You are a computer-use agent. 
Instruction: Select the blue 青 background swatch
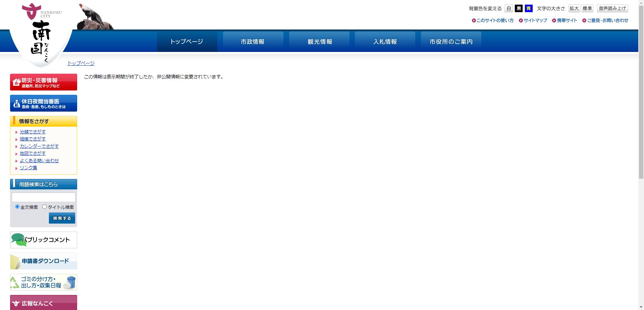tap(528, 8)
